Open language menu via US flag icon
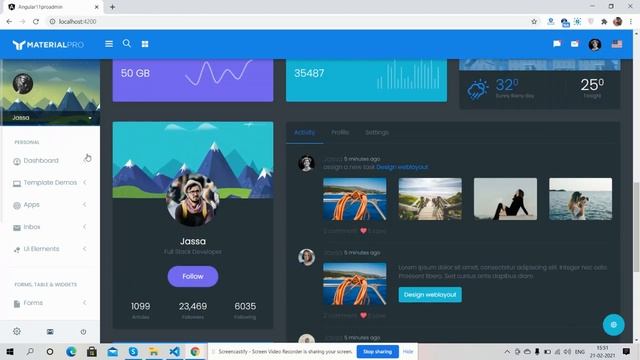Viewport: 640px width, 360px height. coord(617,44)
